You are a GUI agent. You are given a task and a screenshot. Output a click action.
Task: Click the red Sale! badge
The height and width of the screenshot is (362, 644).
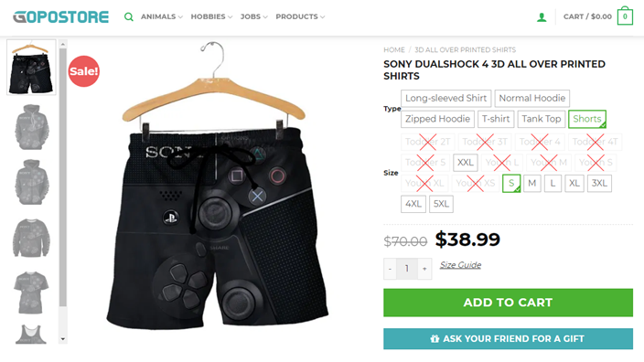(84, 71)
